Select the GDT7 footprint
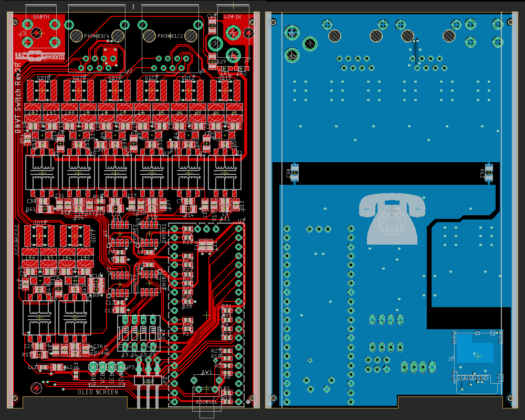Viewport: 525px width, 420px height. tap(75, 236)
